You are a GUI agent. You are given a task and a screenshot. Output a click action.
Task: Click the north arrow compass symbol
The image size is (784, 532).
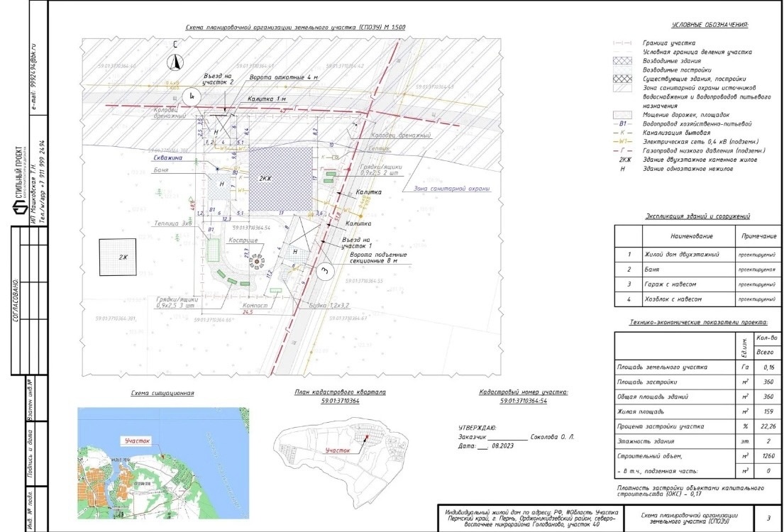pos(175,62)
